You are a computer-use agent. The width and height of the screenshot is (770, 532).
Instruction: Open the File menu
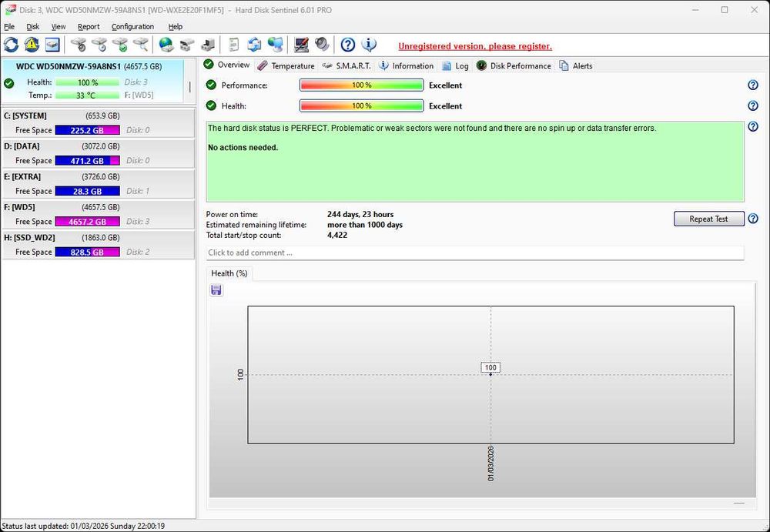coord(9,26)
